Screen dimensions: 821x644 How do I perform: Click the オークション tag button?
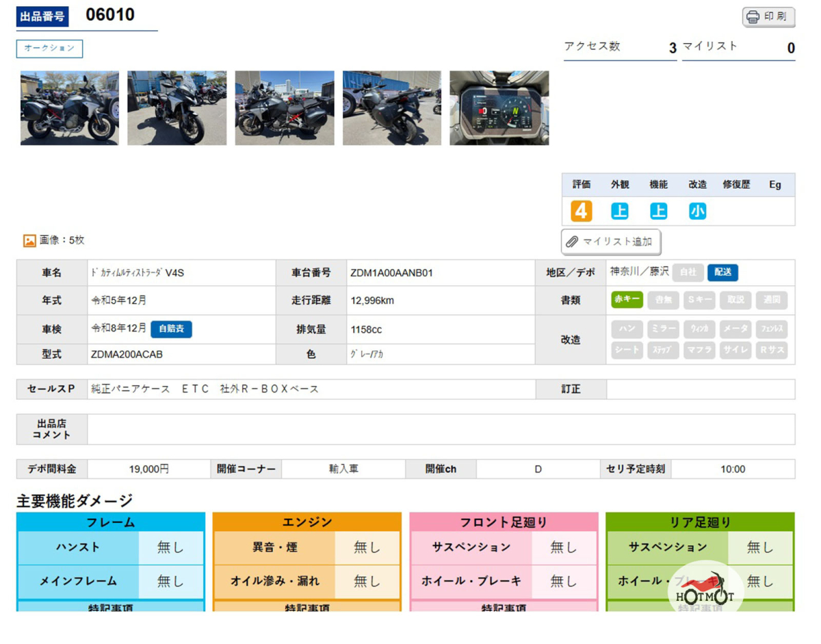point(50,49)
